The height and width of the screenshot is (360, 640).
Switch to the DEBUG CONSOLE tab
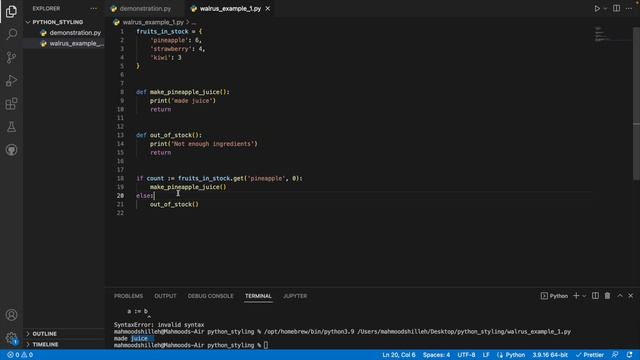click(x=211, y=296)
